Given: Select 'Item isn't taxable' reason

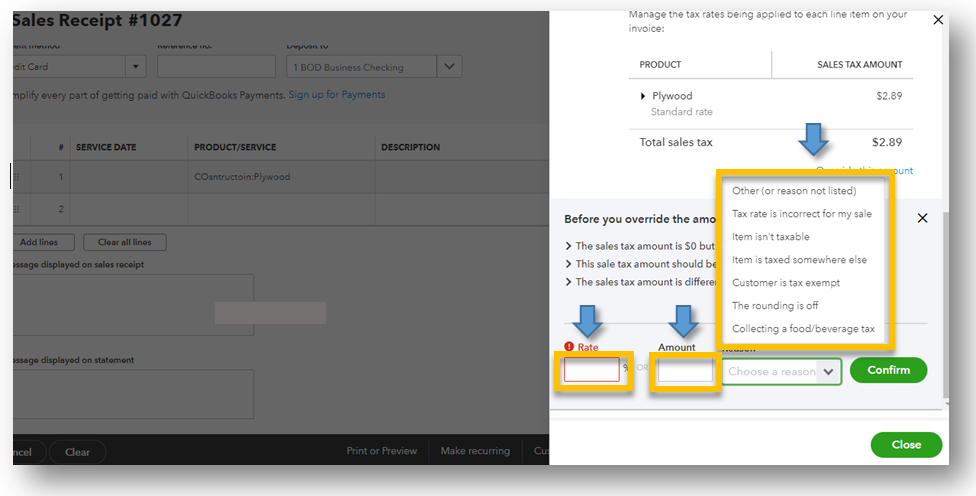Looking at the screenshot, I should 771,237.
